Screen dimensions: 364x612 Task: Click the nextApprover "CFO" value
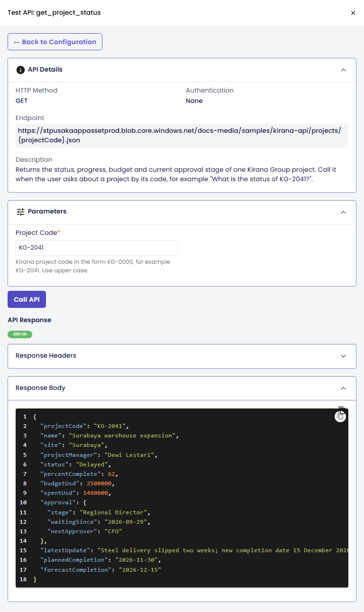pyautogui.click(x=113, y=531)
